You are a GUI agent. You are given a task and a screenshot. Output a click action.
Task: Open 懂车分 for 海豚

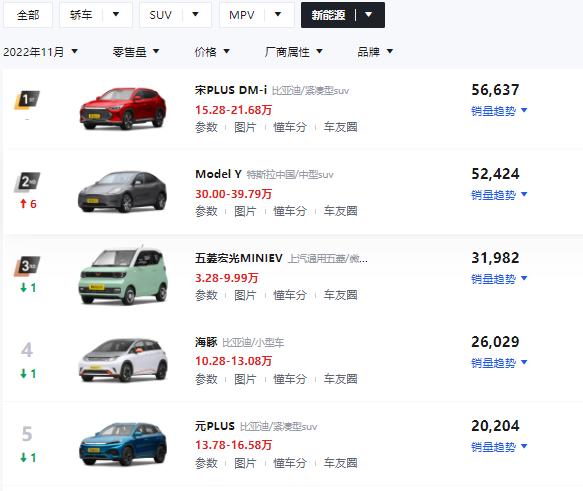pos(290,379)
